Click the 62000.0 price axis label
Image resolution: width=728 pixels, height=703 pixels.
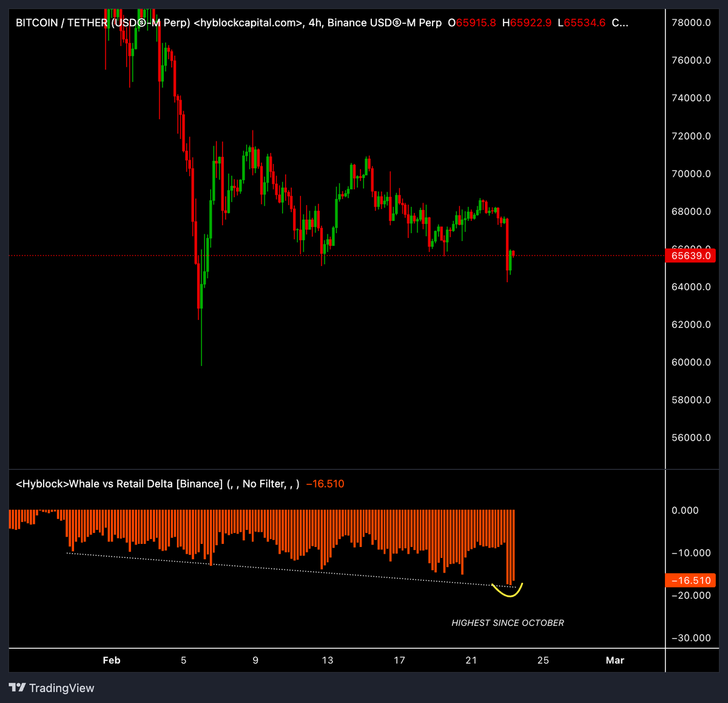691,324
